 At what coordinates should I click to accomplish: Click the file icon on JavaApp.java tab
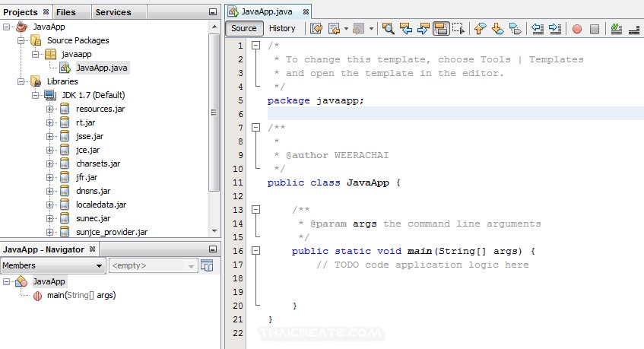pos(233,11)
